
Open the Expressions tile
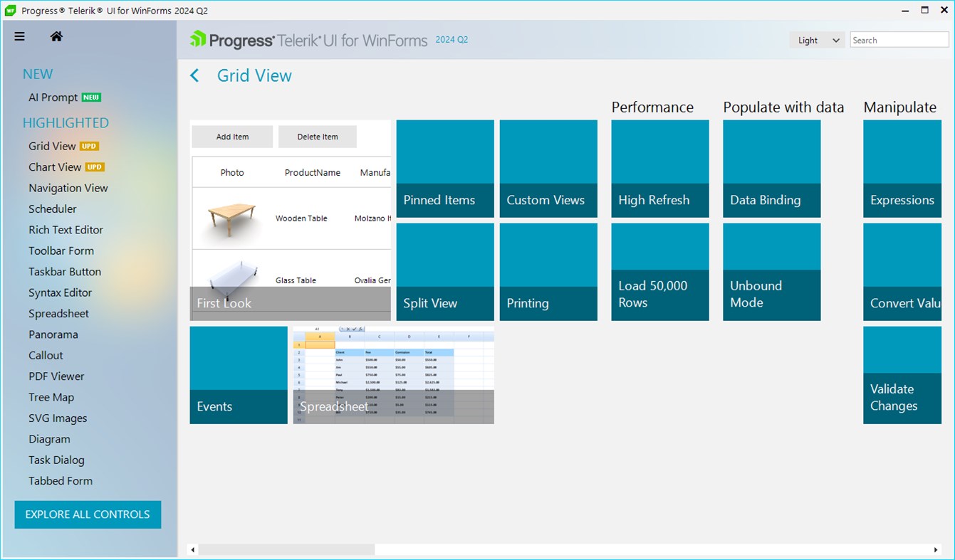click(x=902, y=169)
